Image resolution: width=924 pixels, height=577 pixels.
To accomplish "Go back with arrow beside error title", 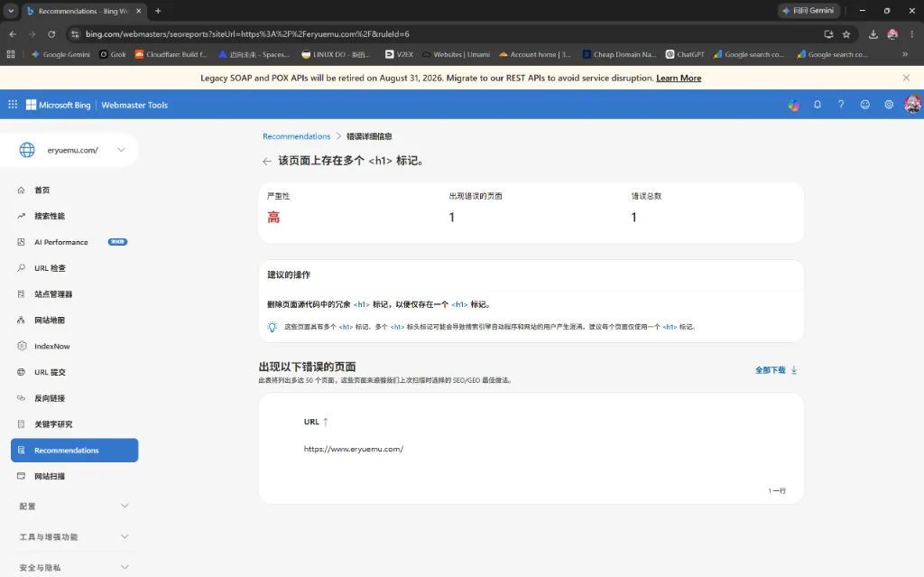I will [267, 161].
